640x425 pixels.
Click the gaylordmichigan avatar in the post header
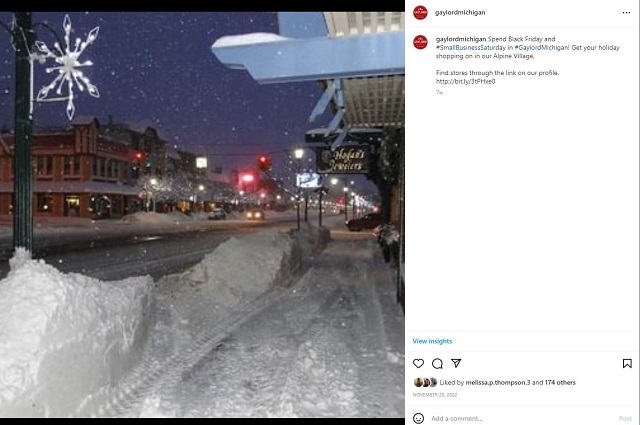[x=420, y=12]
